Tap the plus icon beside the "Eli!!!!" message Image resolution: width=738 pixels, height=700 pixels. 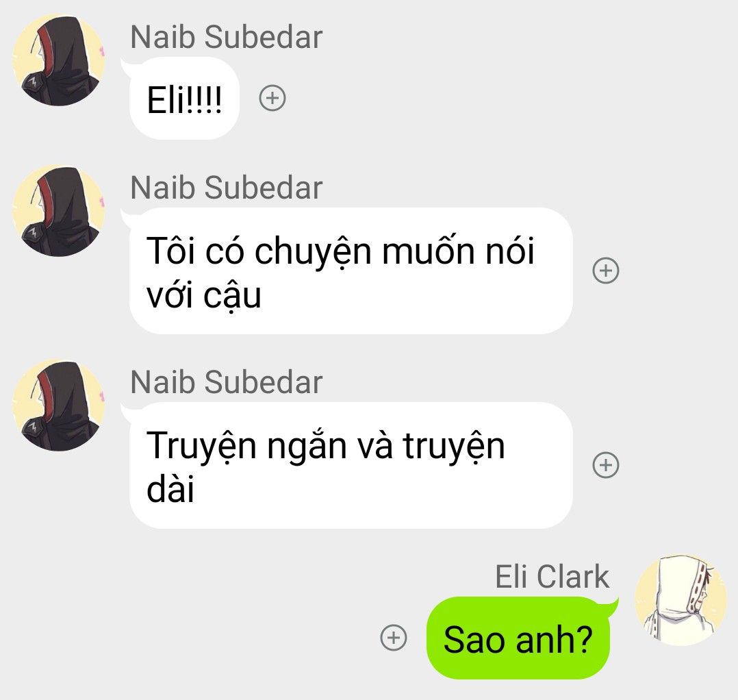pyautogui.click(x=272, y=99)
